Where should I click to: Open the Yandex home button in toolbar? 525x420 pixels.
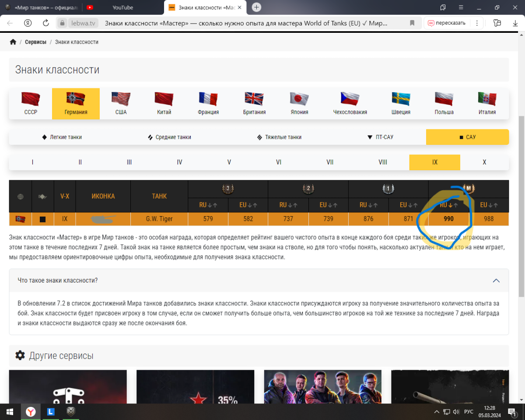pos(28,23)
